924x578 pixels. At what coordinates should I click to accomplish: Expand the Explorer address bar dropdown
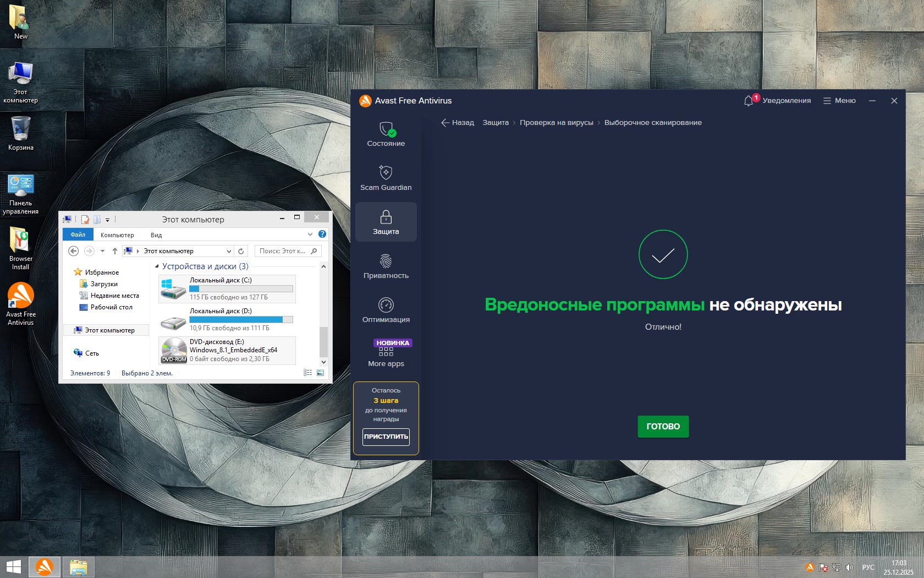(229, 251)
